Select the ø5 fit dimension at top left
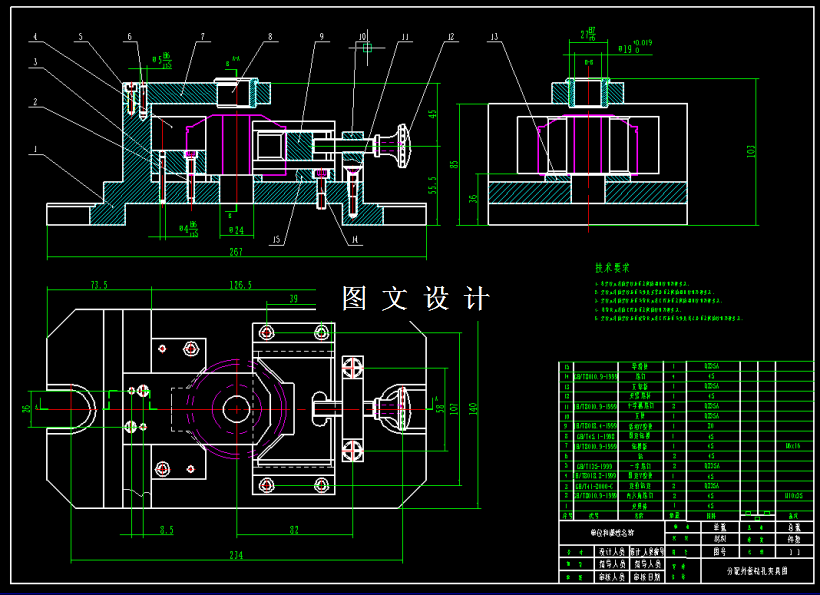Screen dimensions: 820x595 [x=162, y=59]
